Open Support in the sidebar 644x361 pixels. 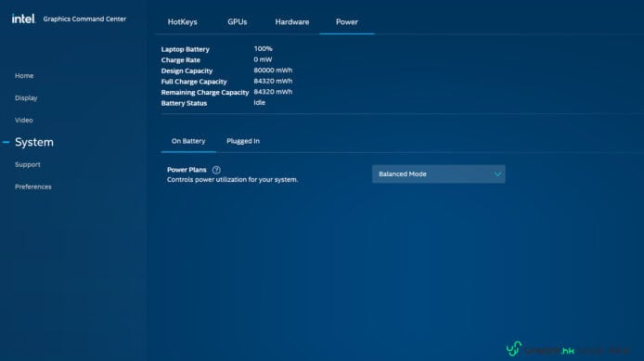28,164
